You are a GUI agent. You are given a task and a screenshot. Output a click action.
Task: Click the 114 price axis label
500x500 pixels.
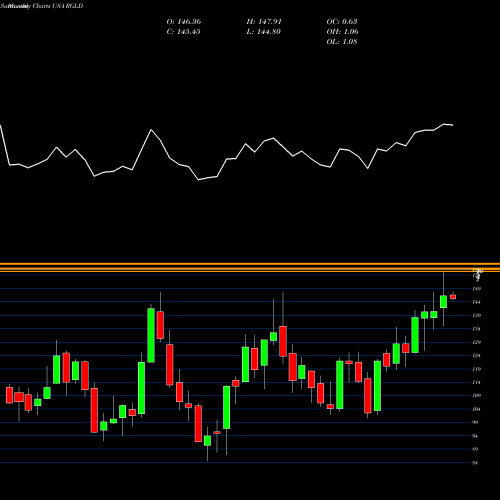tap(477, 382)
